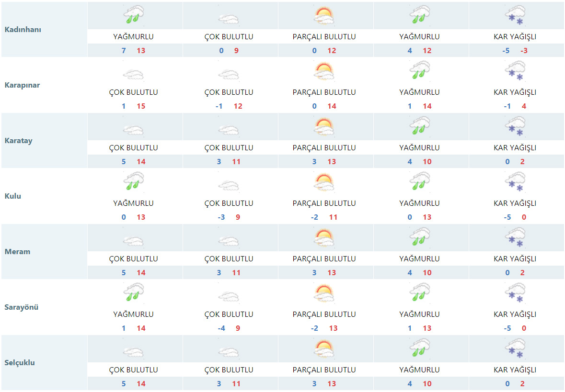Open the Karapınar district label
The image size is (565, 392).
tap(22, 85)
